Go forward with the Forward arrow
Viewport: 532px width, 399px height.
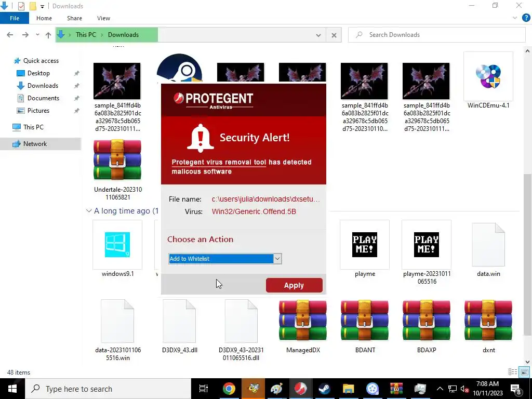25,35
